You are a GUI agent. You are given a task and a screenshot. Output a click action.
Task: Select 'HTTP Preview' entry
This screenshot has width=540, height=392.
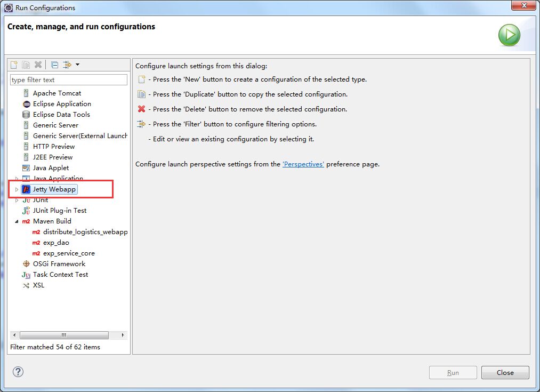(x=54, y=146)
